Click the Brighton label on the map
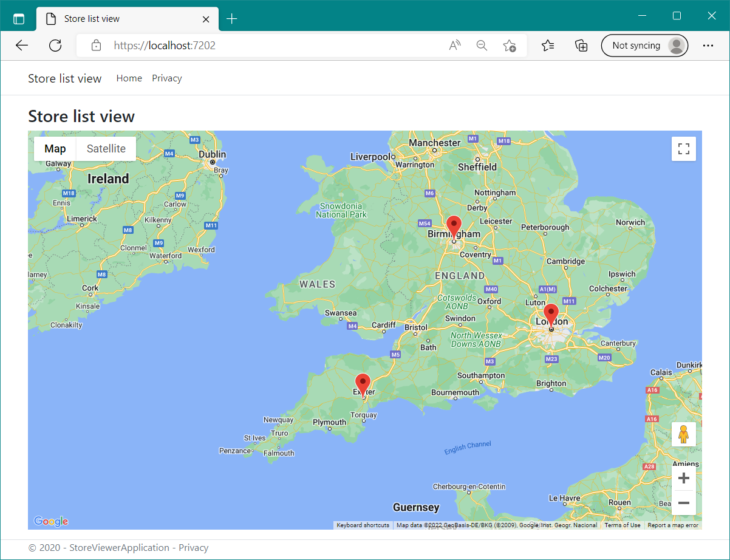 [x=551, y=383]
